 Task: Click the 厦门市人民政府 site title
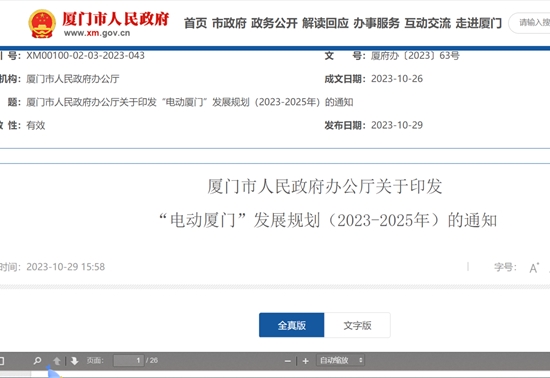click(x=116, y=19)
